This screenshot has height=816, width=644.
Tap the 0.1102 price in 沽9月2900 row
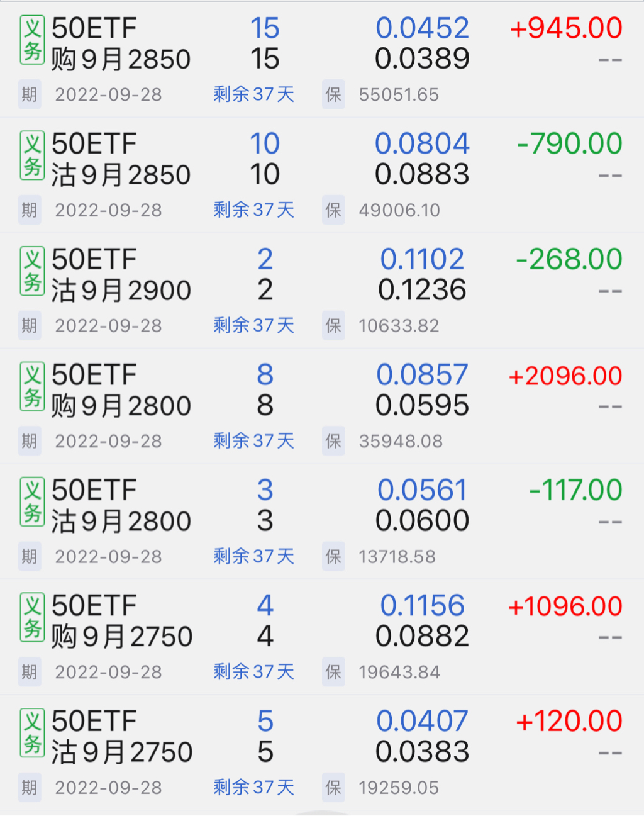(422, 259)
